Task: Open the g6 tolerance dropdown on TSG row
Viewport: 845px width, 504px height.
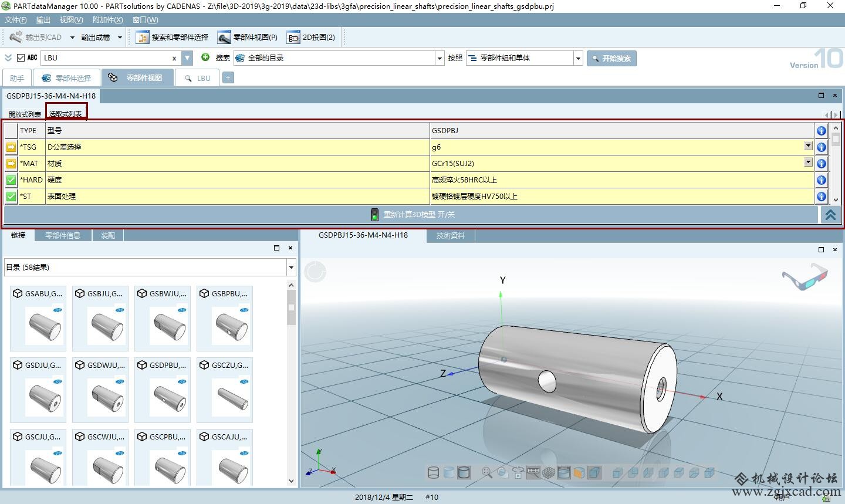Action: coord(808,146)
